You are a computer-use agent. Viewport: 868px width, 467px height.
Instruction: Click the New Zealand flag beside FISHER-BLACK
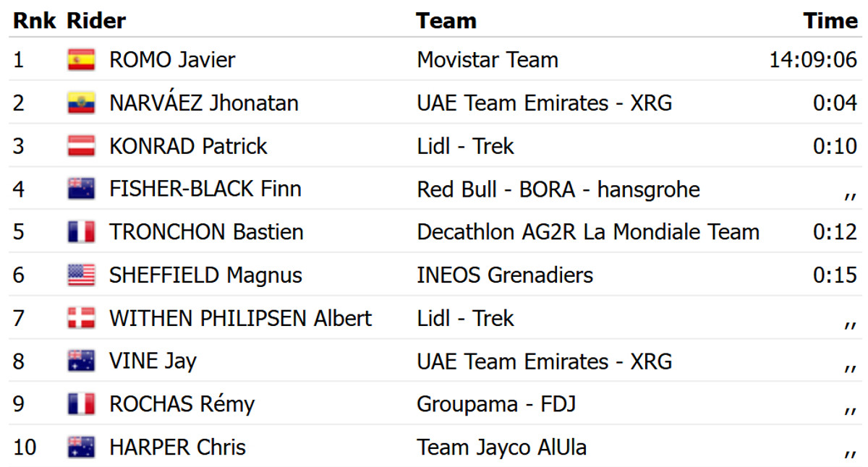coord(81,189)
